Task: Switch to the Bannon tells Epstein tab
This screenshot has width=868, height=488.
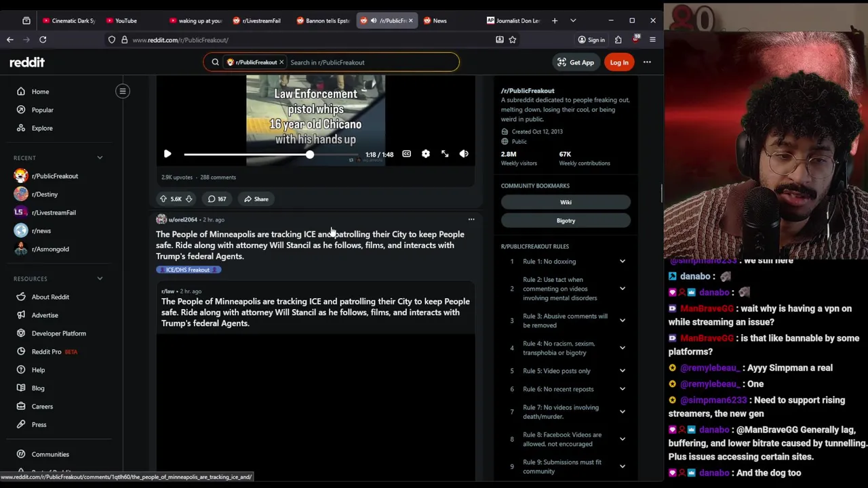Action: coord(322,21)
